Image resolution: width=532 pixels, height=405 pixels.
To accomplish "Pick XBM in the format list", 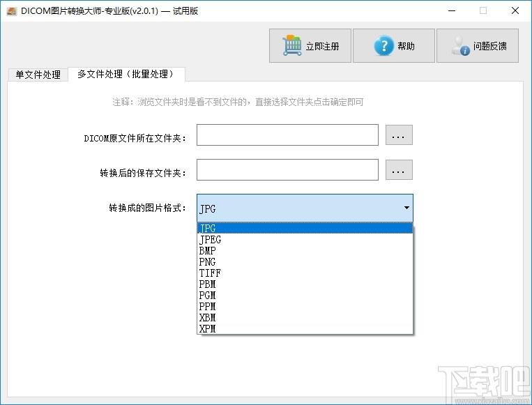I will 305,318.
